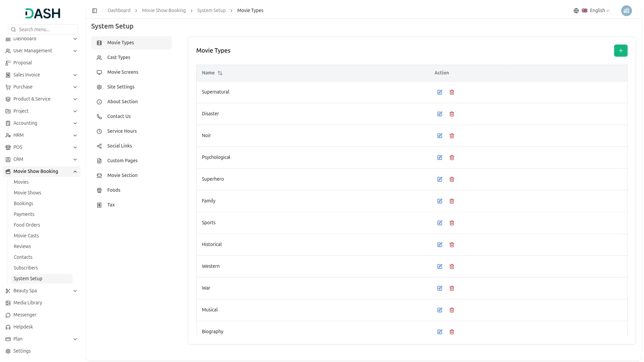Screen dimensions: 644x362
Task: Open the Foods section icon
Action: (x=99, y=190)
